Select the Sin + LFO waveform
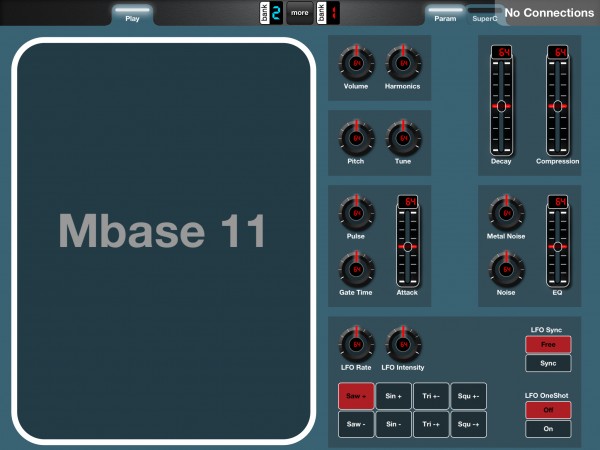600x450 pixels. pyautogui.click(x=393, y=396)
